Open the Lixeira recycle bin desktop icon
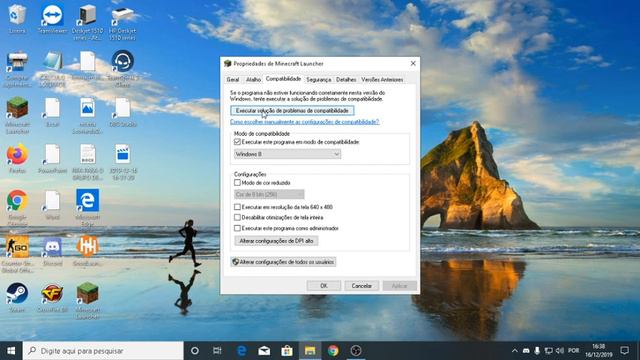Screen dimensions: 640x360 [x=17, y=18]
